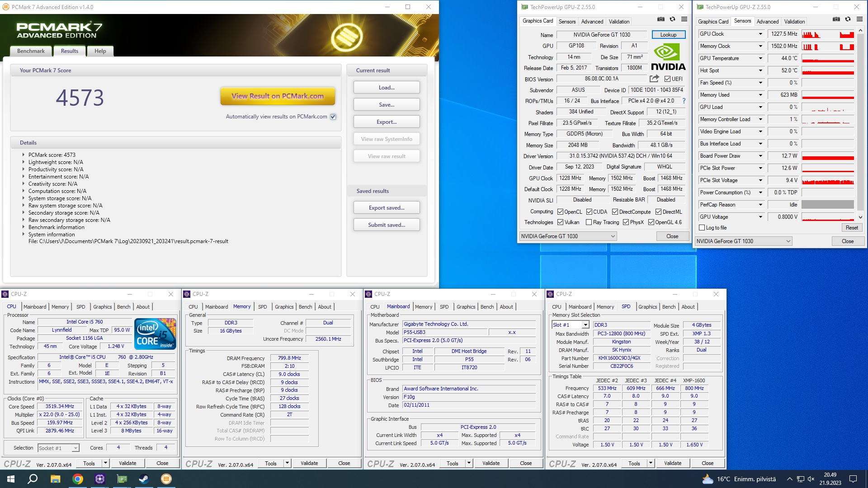The image size is (868, 488).
Task: Enable the Log to file checkbox
Action: [x=702, y=228]
